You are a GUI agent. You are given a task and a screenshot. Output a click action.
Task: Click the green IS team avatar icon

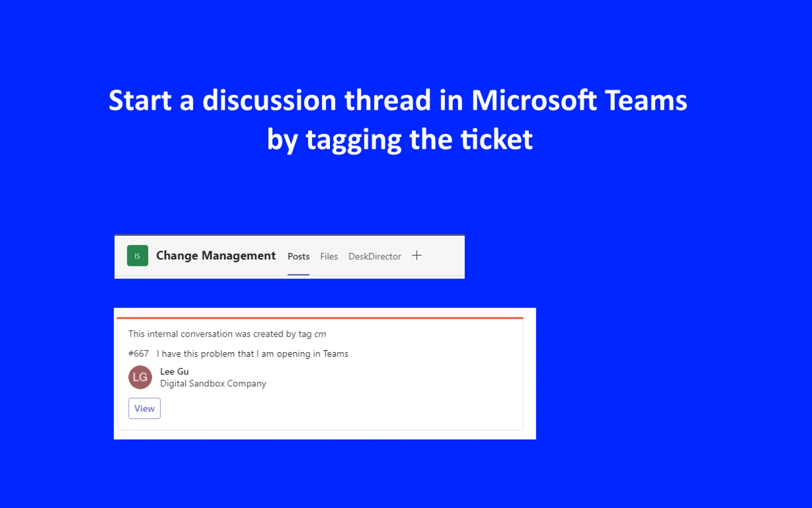coord(138,256)
